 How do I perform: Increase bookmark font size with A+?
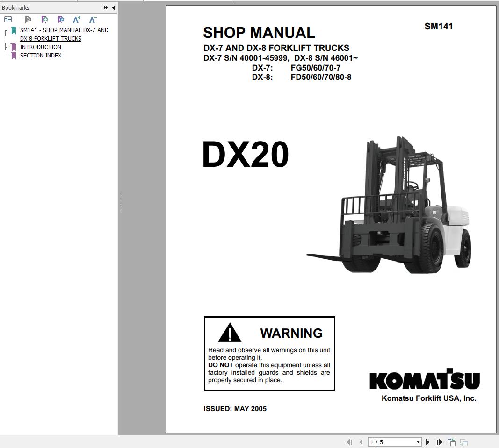pos(77,20)
